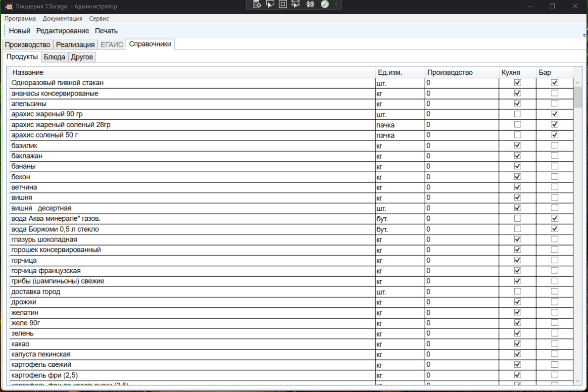Open the Программа menu

[x=20, y=18]
